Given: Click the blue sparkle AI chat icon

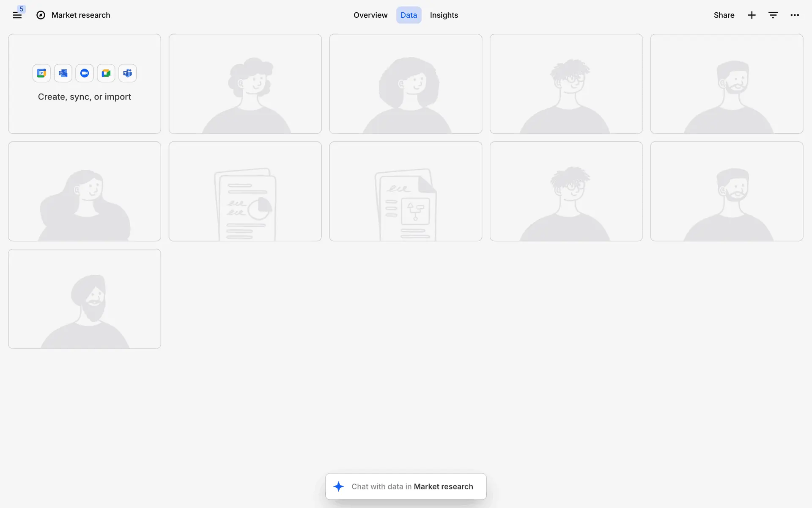Looking at the screenshot, I should click(339, 487).
